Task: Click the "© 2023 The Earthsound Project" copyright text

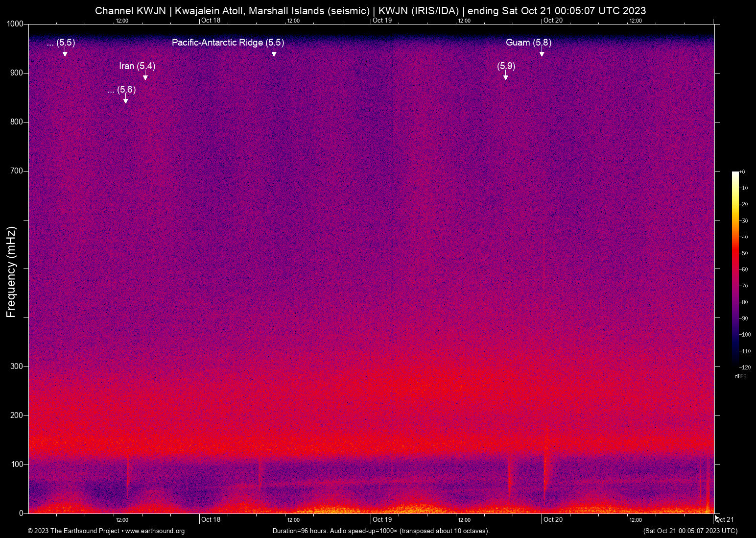Action: click(x=73, y=531)
